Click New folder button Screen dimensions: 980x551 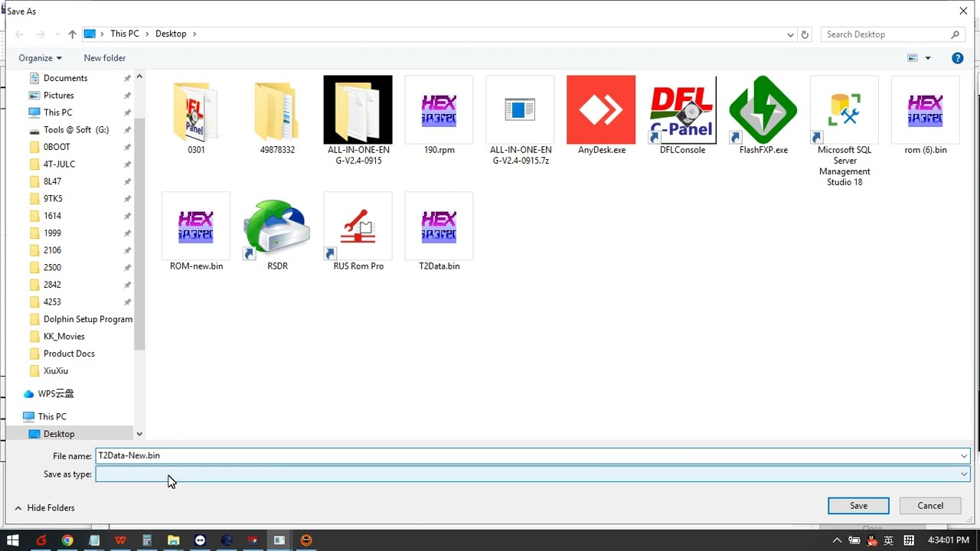click(105, 58)
